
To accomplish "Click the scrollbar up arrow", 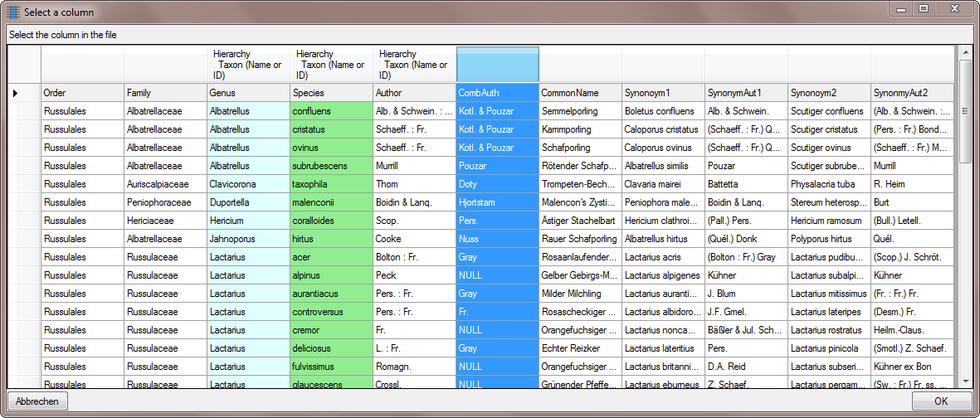I will (965, 53).
